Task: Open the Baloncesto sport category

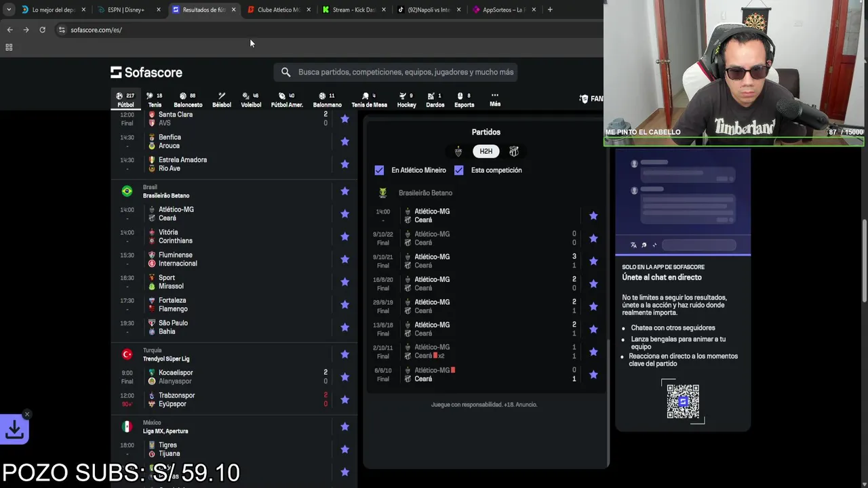Action: [x=188, y=100]
